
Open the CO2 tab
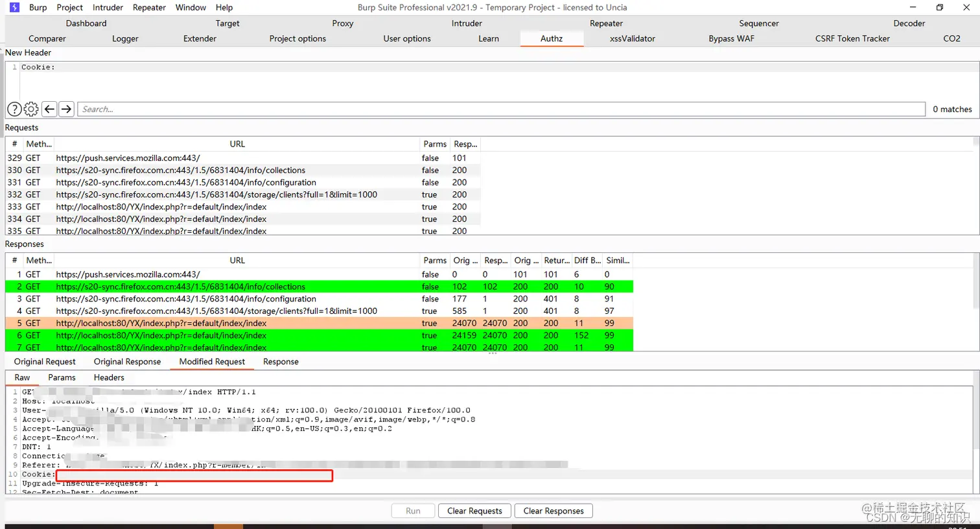click(951, 39)
